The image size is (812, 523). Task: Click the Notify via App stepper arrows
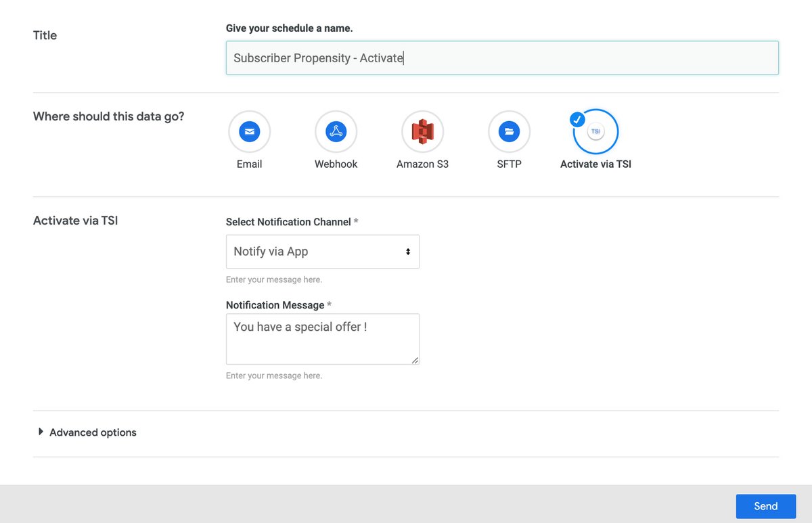click(408, 251)
